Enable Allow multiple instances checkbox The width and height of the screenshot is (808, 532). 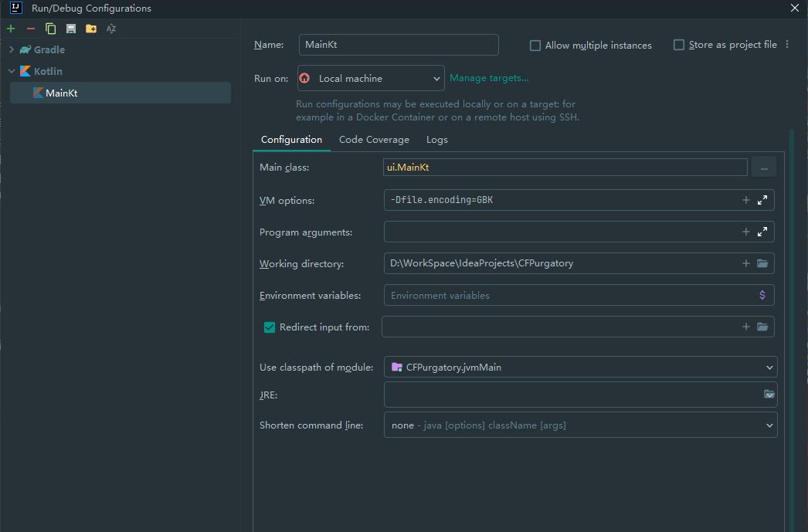[535, 46]
